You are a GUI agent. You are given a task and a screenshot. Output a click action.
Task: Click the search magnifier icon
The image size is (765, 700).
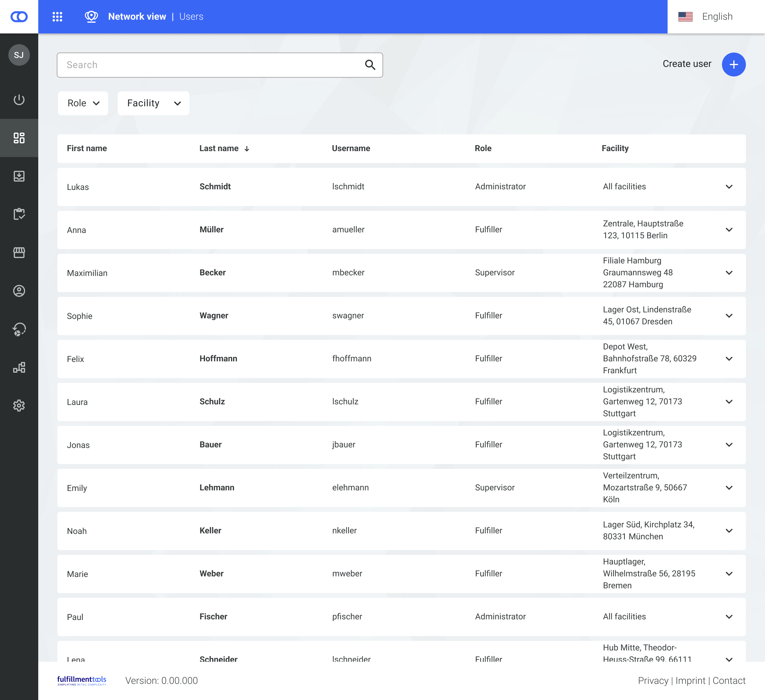[370, 65]
